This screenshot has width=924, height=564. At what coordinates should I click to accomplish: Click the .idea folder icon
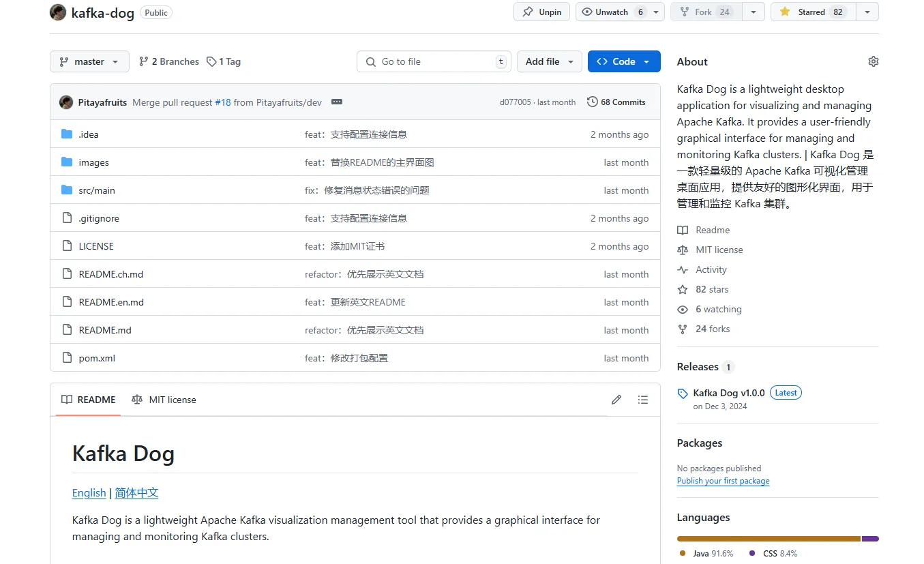(67, 134)
